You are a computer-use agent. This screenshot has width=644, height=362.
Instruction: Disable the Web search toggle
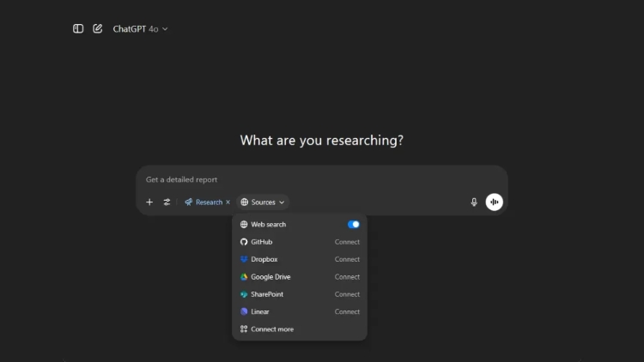pos(353,224)
